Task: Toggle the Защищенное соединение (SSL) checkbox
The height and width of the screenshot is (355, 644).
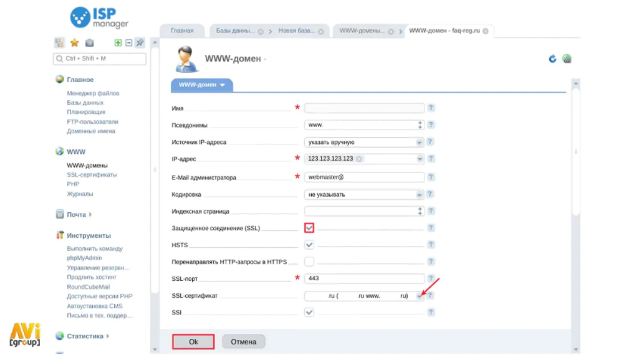Action: coord(309,228)
